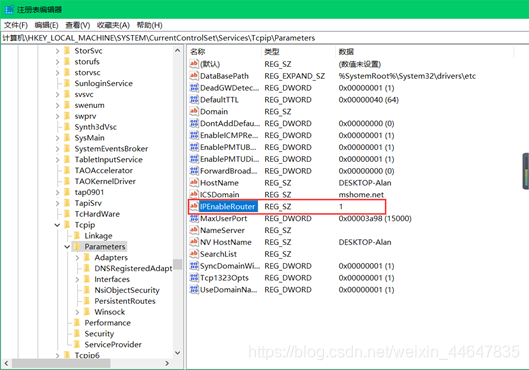529x370 pixels.
Task: Select the MaxUserPort DWORD icon
Action: click(x=194, y=218)
